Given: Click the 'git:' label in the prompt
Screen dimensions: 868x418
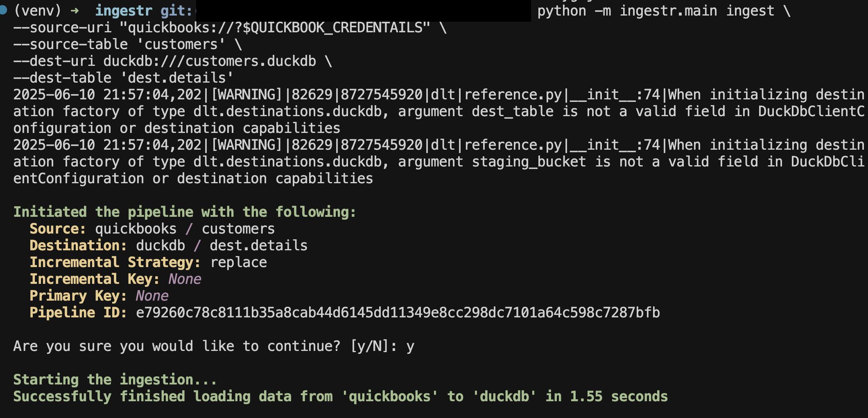Looking at the screenshot, I should [176, 11].
